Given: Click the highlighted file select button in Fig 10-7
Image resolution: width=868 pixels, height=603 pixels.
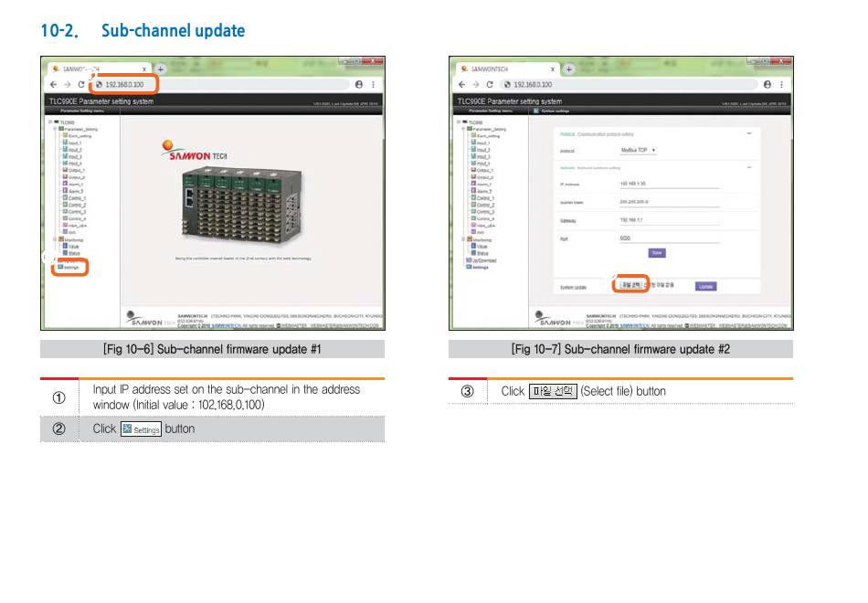Looking at the screenshot, I should click(x=630, y=285).
